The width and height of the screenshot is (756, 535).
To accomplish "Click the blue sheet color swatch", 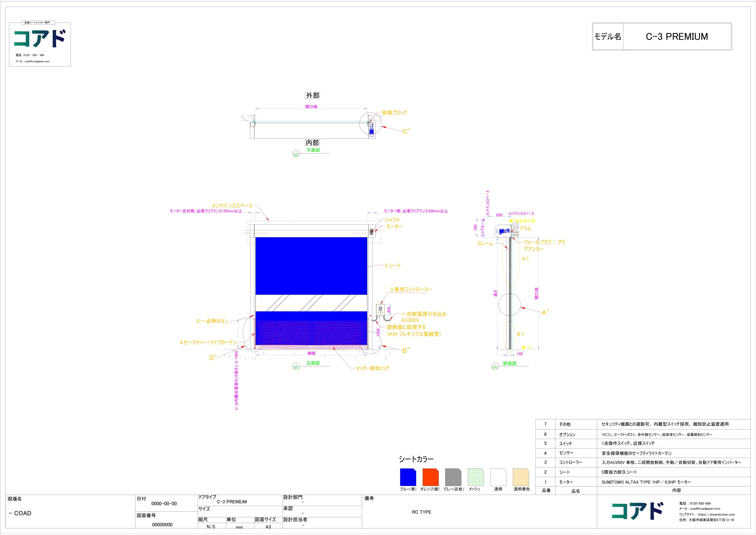I will pyautogui.click(x=408, y=477).
